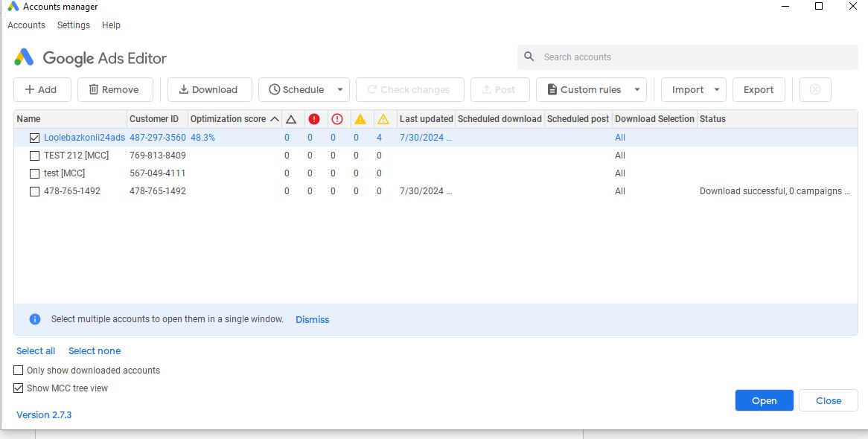The width and height of the screenshot is (868, 439).
Task: Click the Download successful status text
Action: pos(774,191)
